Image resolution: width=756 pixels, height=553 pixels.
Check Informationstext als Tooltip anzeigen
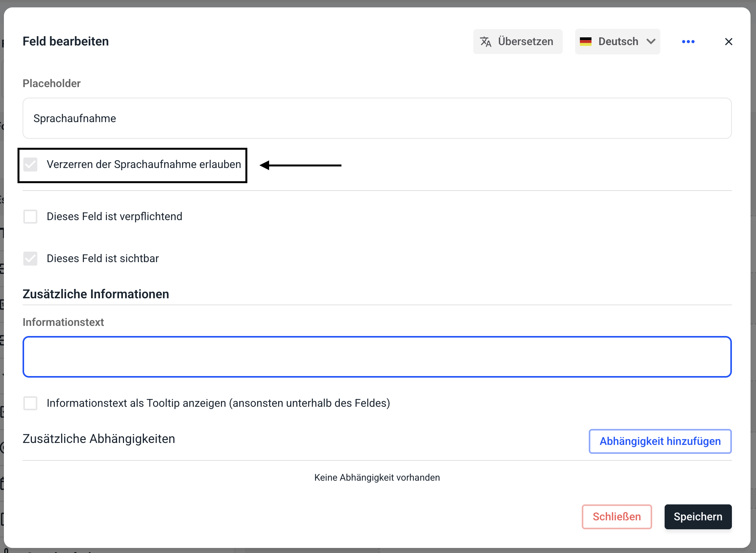click(x=30, y=403)
